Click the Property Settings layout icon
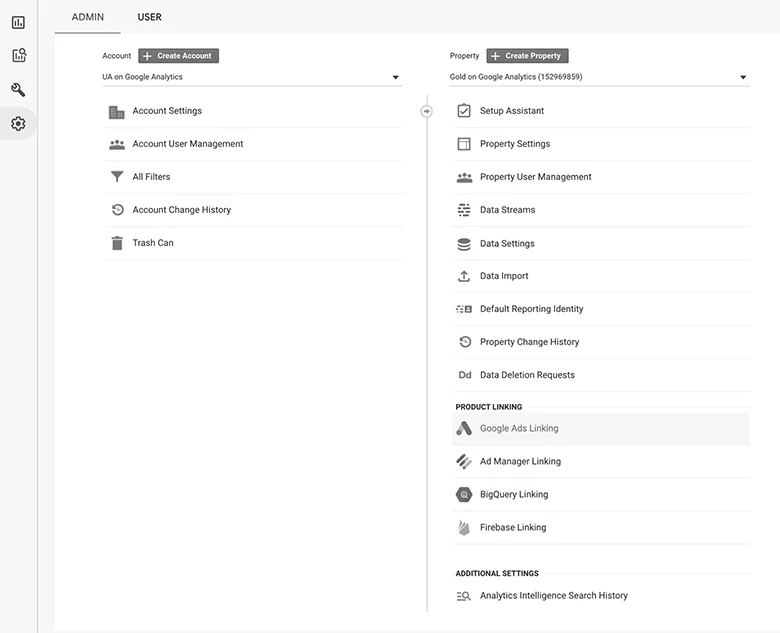 464,144
